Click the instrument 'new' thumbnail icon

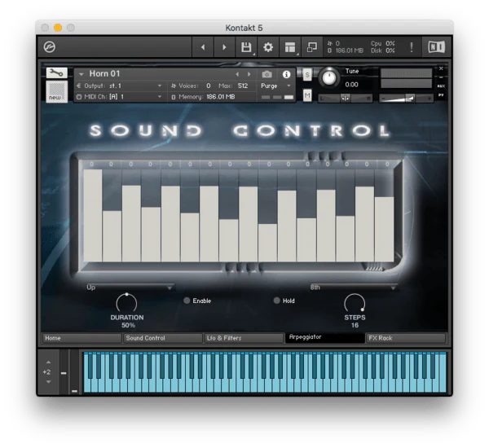(x=57, y=91)
